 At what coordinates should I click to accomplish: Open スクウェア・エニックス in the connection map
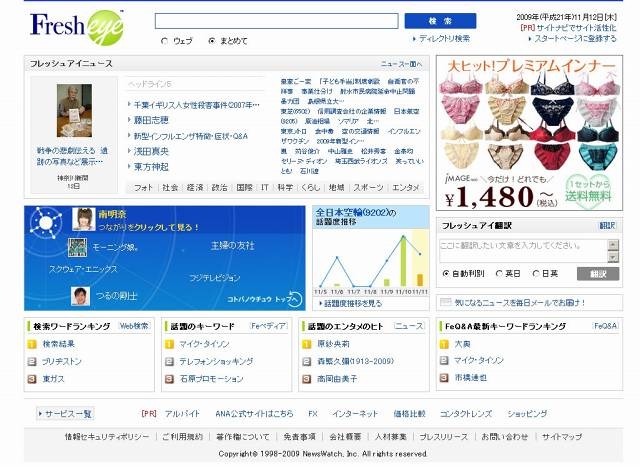(x=83, y=269)
